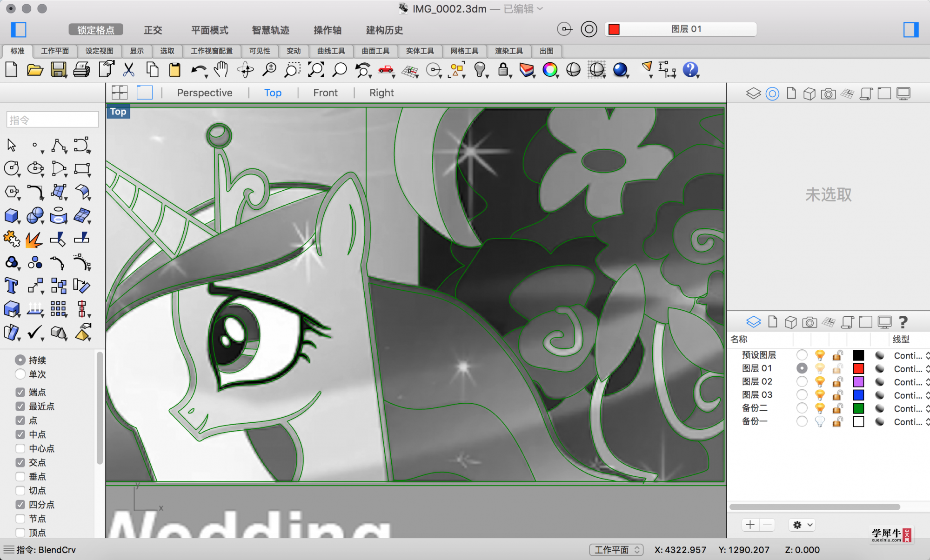Switch to the 实体工具 tab
The height and width of the screenshot is (560, 930).
(420, 51)
